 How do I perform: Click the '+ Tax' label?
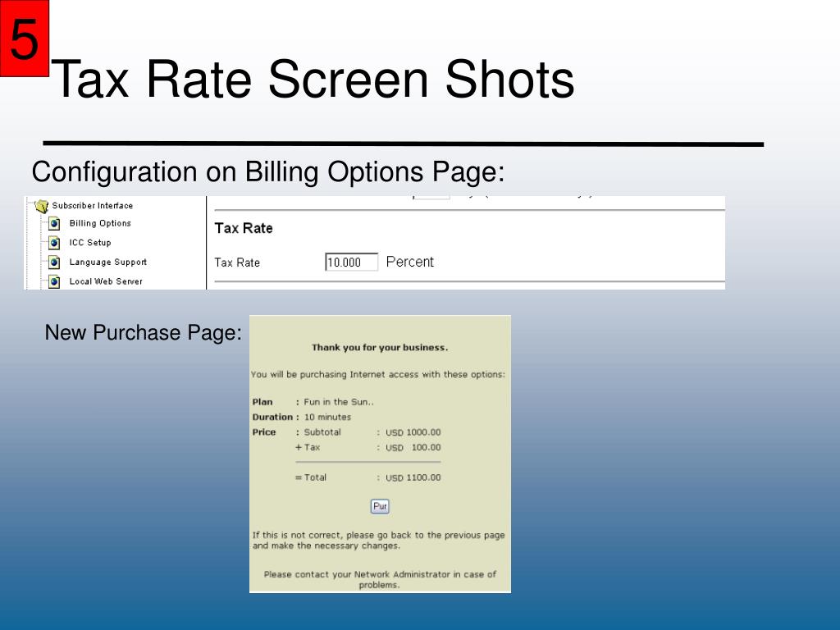[308, 447]
